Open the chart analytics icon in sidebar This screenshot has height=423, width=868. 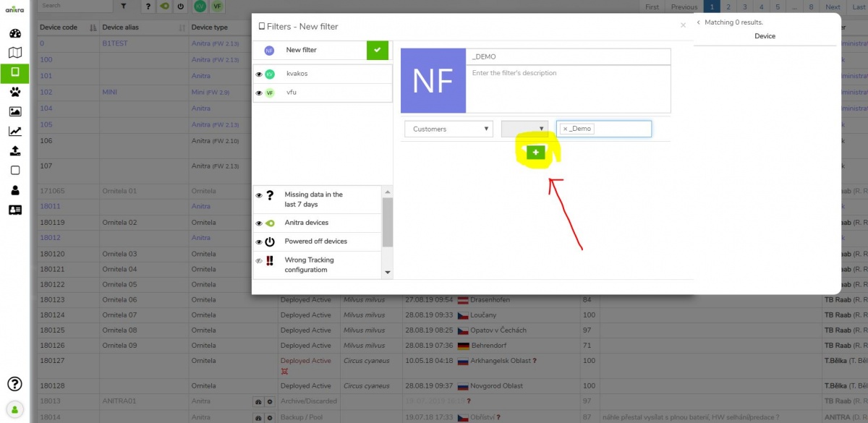pyautogui.click(x=15, y=131)
